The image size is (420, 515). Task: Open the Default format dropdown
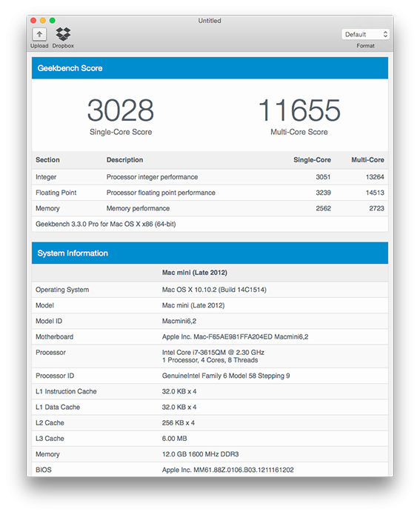tap(365, 34)
